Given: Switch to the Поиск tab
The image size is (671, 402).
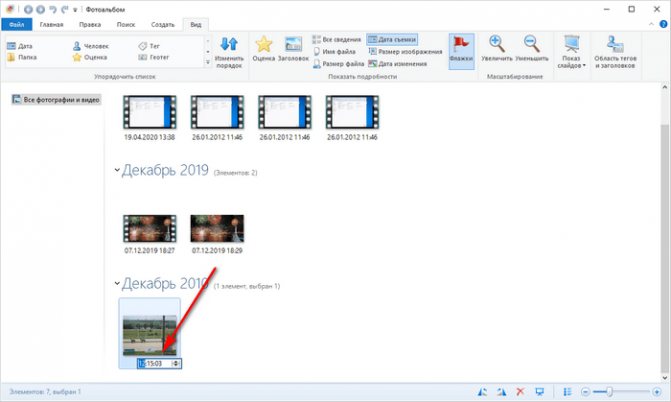Looking at the screenshot, I should pyautogui.click(x=126, y=24).
